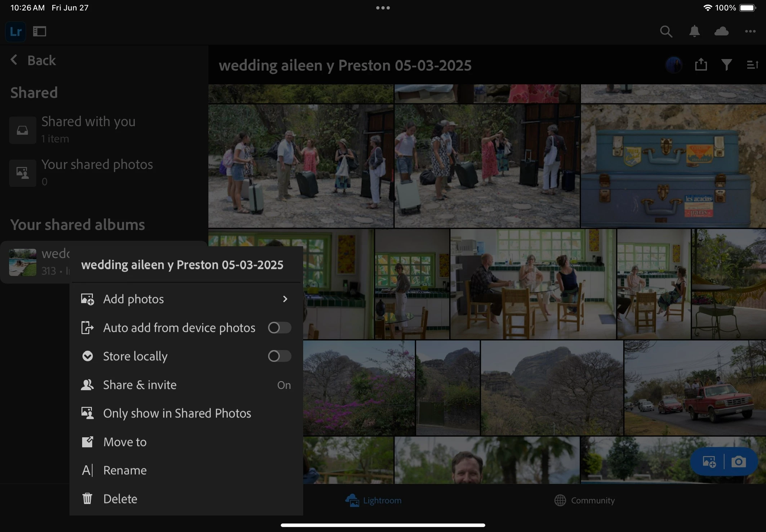Image resolution: width=766 pixels, height=532 pixels.
Task: Launch the camera capture button
Action: click(x=739, y=462)
